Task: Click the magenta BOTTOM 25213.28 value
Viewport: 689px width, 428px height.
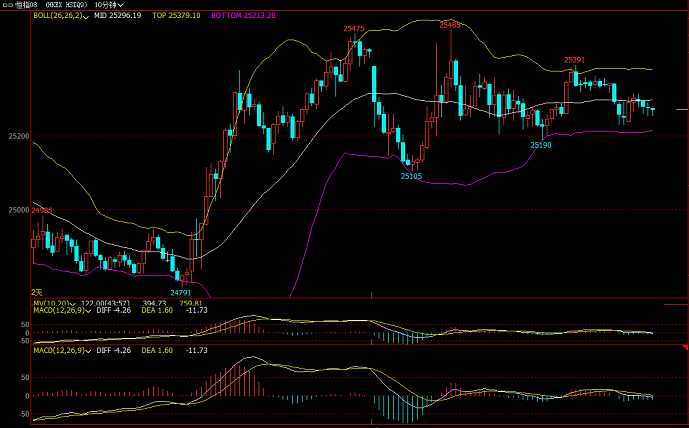Action: point(243,16)
